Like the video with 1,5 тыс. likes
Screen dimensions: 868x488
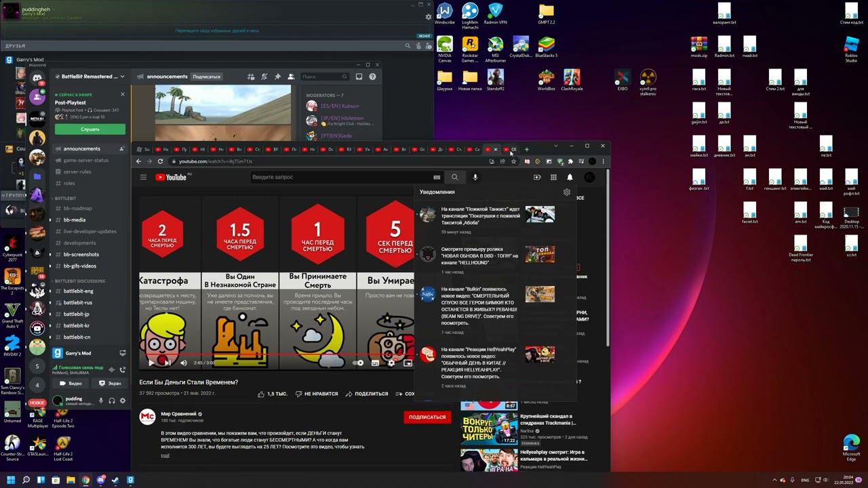(272, 394)
